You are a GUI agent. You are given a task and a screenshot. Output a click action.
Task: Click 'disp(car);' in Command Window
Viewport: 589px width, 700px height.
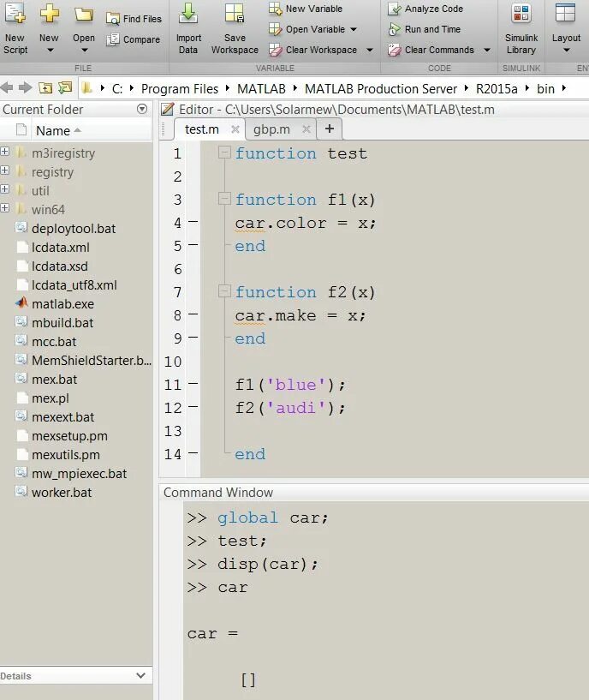(x=268, y=565)
